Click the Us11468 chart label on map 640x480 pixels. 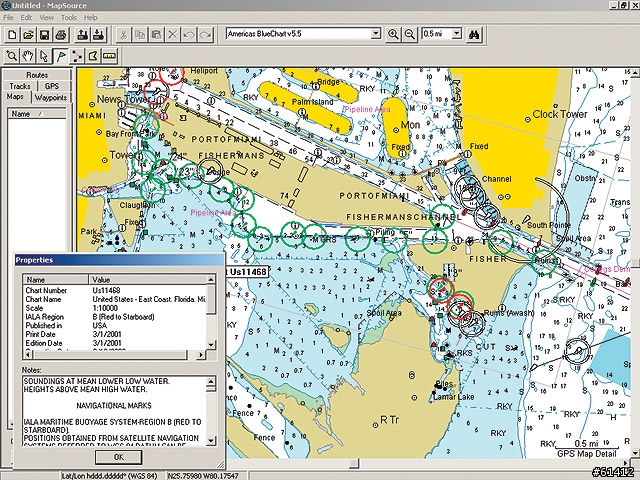pos(247,272)
